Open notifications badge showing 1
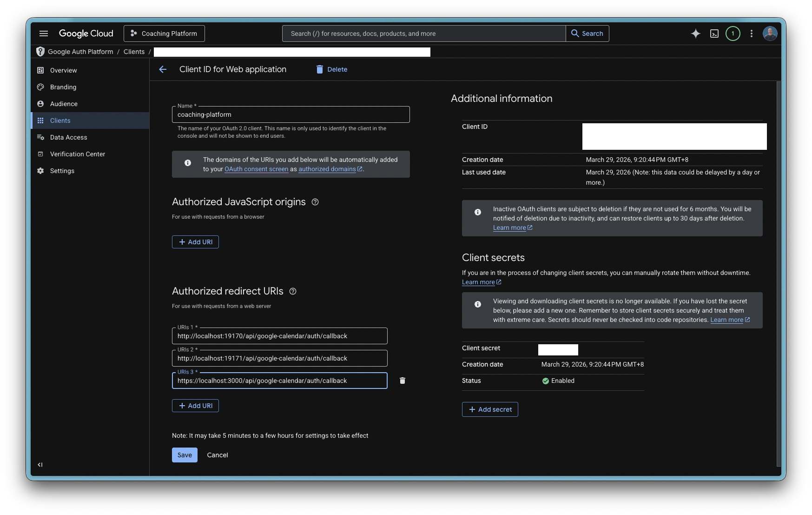The image size is (812, 515). [733, 33]
